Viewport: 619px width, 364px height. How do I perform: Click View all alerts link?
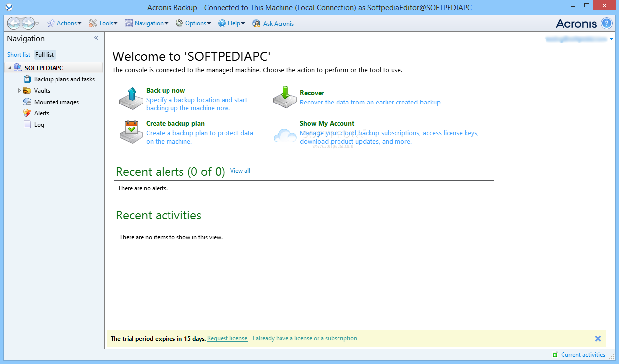click(240, 171)
